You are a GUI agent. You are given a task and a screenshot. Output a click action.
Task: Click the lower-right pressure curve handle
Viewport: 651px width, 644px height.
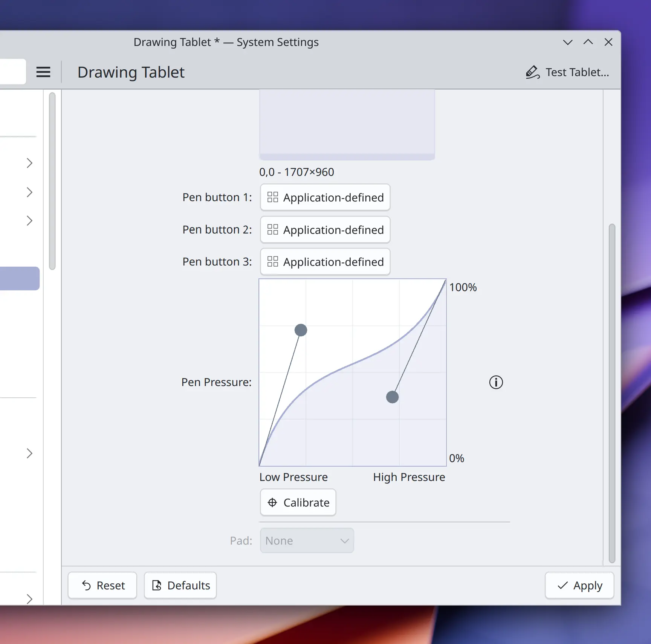pyautogui.click(x=392, y=397)
